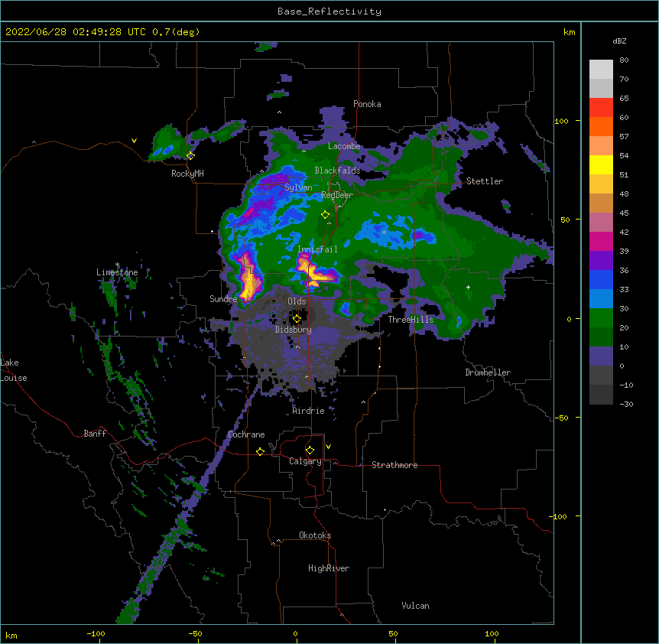Choose the darkest gray swatch between -10 and -30
The height and width of the screenshot is (644, 659).
tap(601, 395)
